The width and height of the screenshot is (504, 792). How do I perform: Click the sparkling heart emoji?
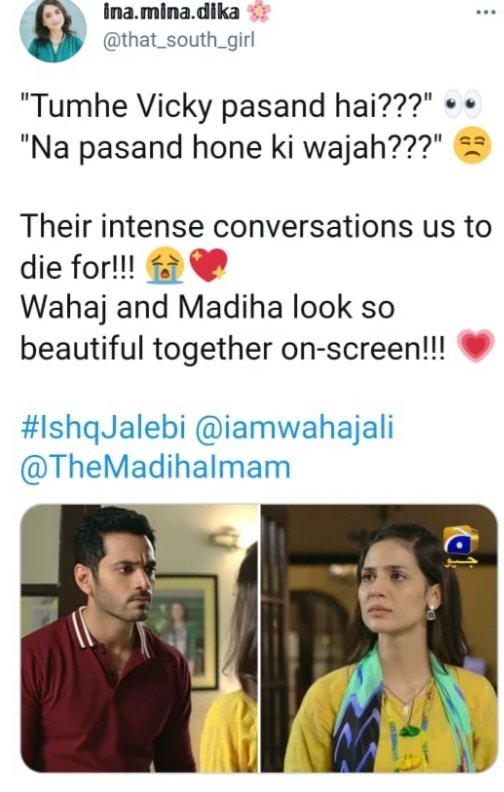(x=208, y=265)
